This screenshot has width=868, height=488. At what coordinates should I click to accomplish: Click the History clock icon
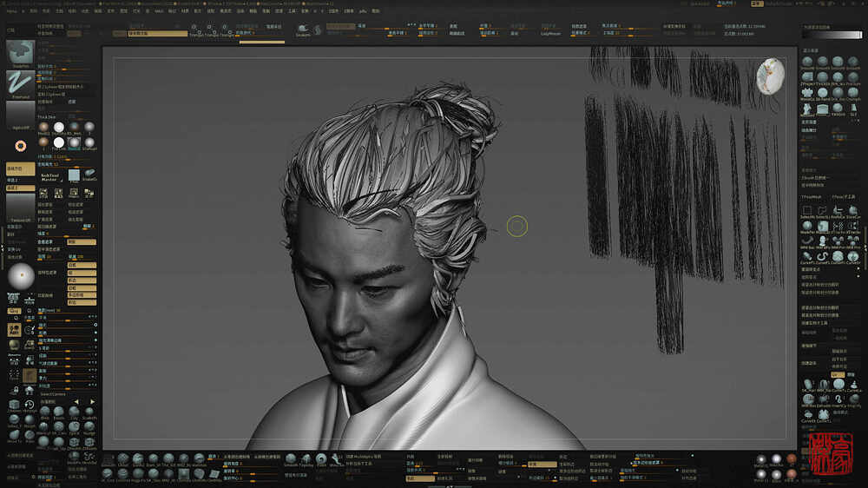30,406
